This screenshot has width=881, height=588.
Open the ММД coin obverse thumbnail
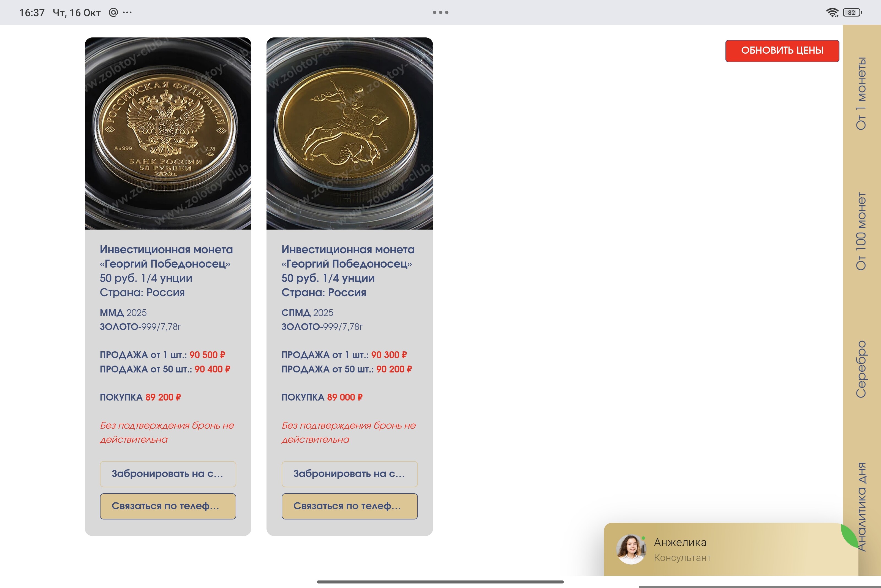168,133
